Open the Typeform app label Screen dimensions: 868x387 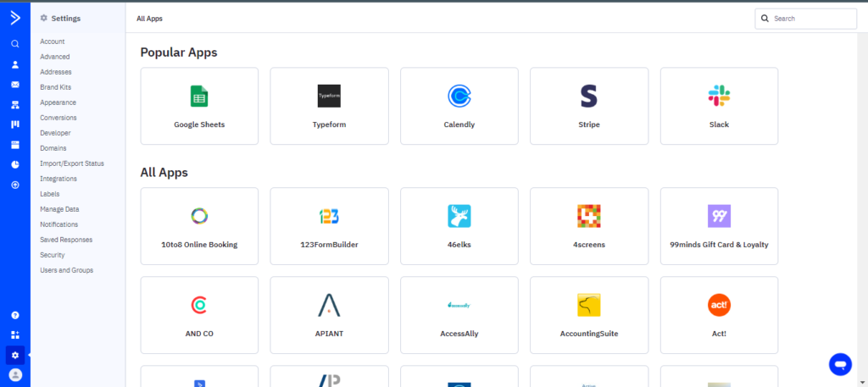(329, 125)
